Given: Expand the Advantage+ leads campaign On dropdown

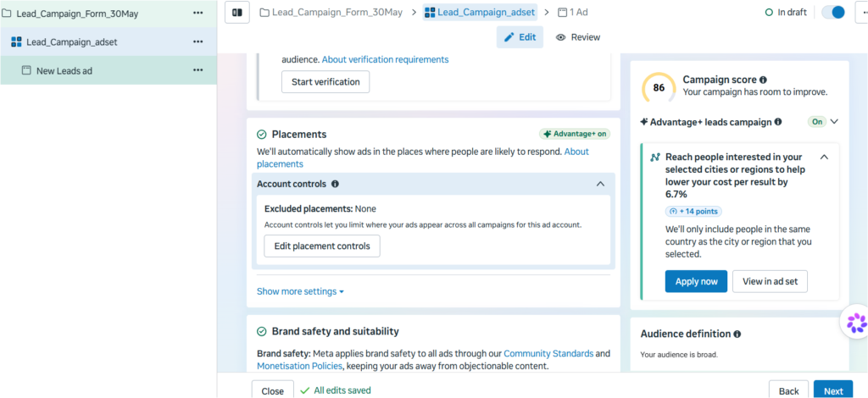Looking at the screenshot, I should (x=834, y=122).
